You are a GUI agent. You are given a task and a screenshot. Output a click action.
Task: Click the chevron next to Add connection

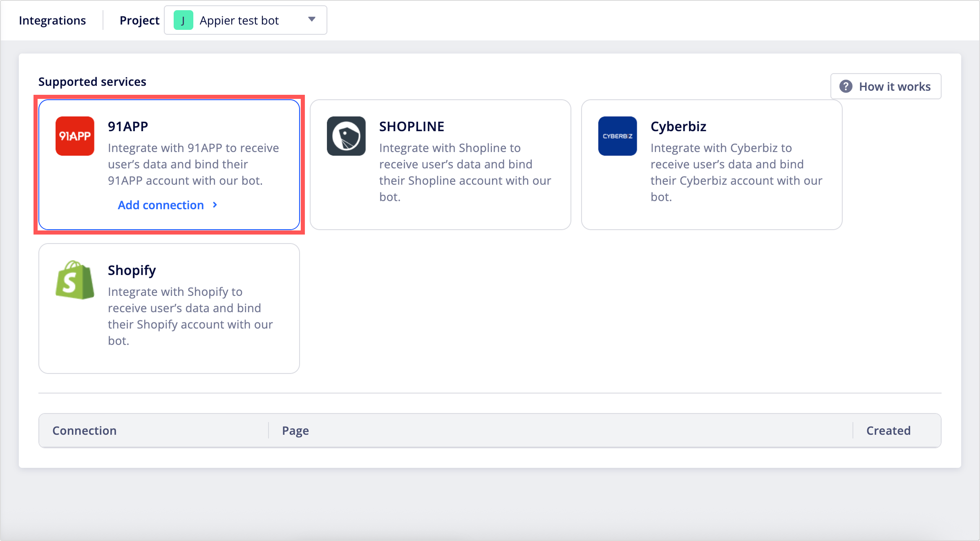pyautogui.click(x=215, y=205)
